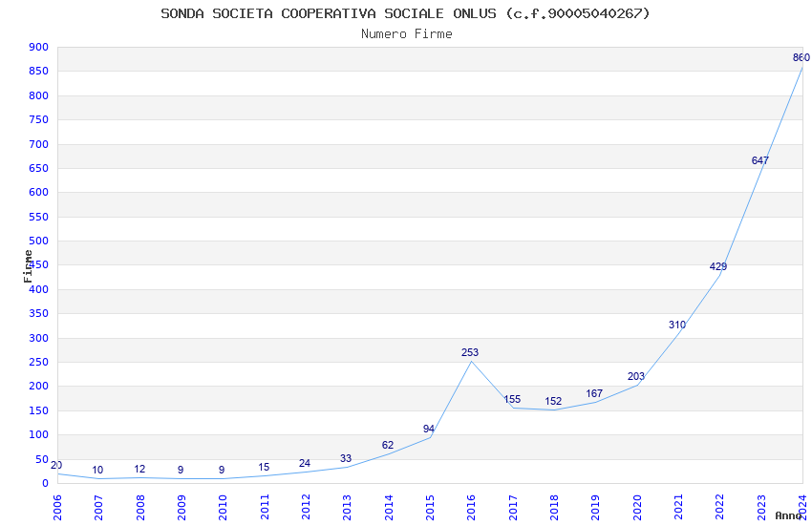The image size is (812, 525).
Task: Click the y-axis value 800
Action: coord(39,95)
